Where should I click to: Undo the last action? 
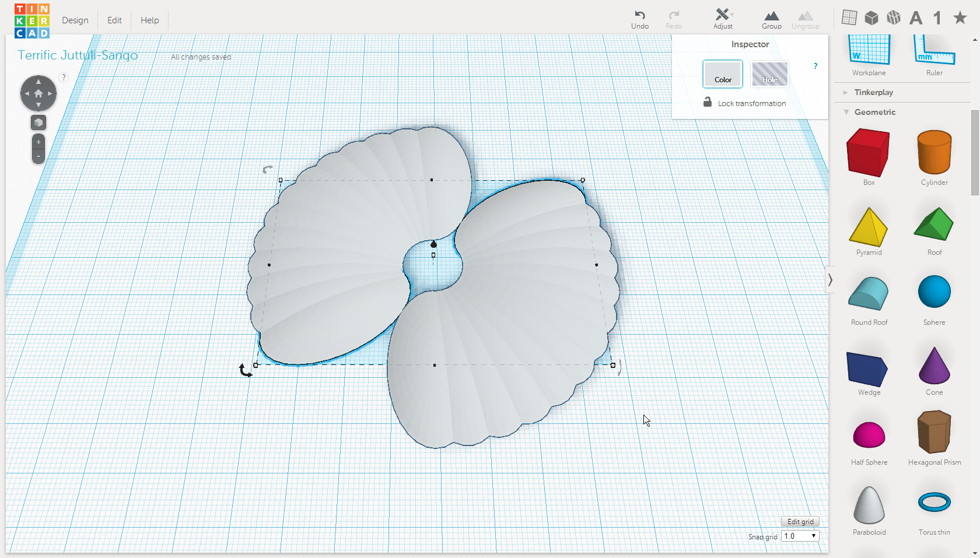point(640,19)
